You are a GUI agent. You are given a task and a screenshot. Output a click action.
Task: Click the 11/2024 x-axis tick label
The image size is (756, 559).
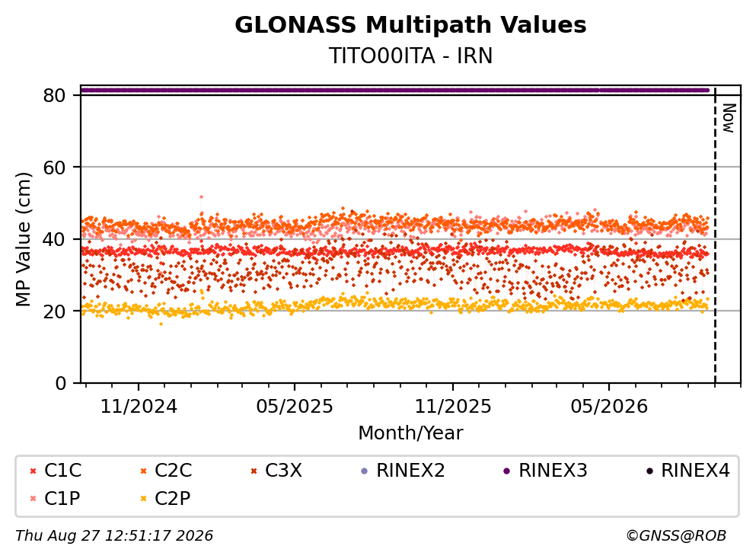(x=139, y=407)
